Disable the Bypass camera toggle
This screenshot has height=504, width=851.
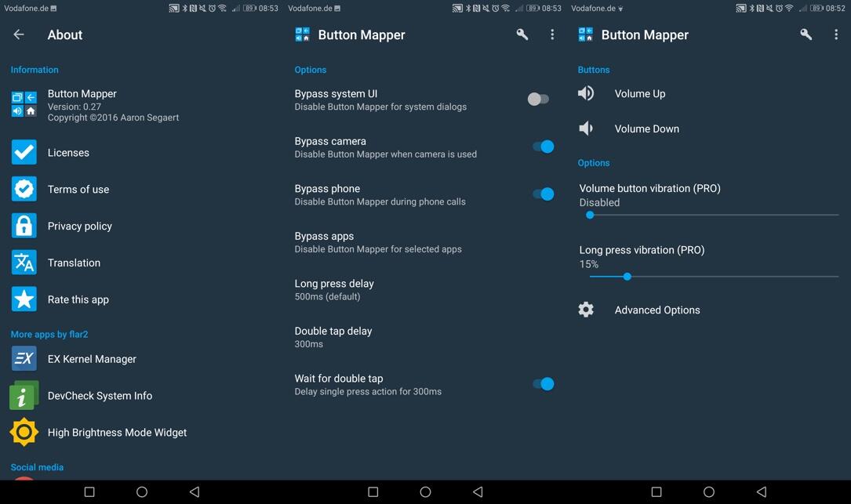click(544, 147)
